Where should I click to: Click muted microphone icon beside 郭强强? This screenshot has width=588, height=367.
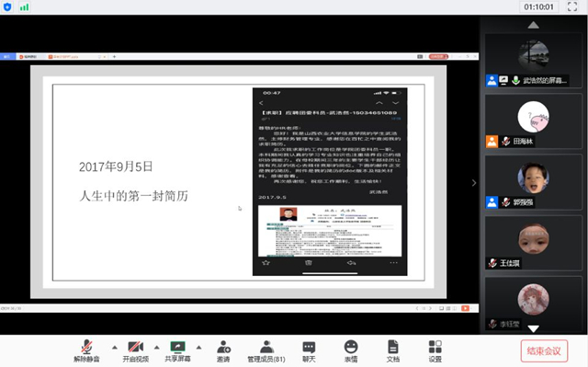tap(506, 202)
